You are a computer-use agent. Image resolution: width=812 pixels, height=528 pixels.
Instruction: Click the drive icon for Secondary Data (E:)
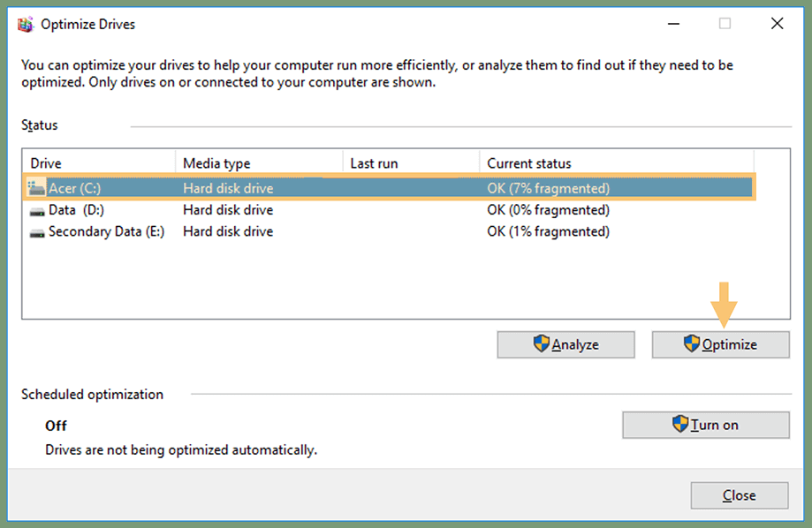pos(35,231)
